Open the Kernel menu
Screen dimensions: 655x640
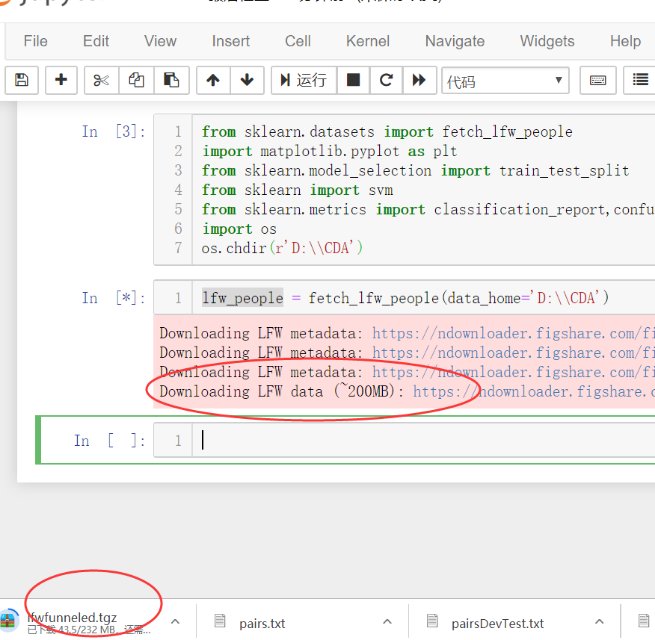pyautogui.click(x=368, y=41)
